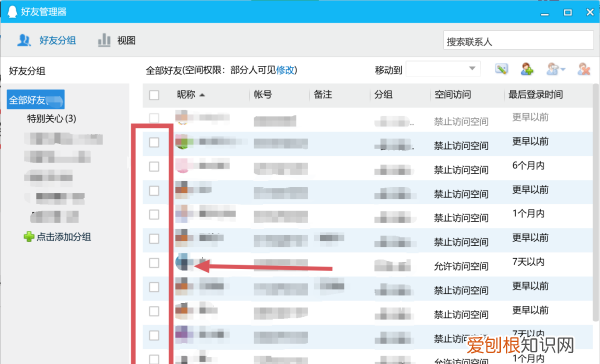Screen dimensions: 600x364
Task: Click 允许访问空间 in the 7天以内 row
Action: pos(461,266)
